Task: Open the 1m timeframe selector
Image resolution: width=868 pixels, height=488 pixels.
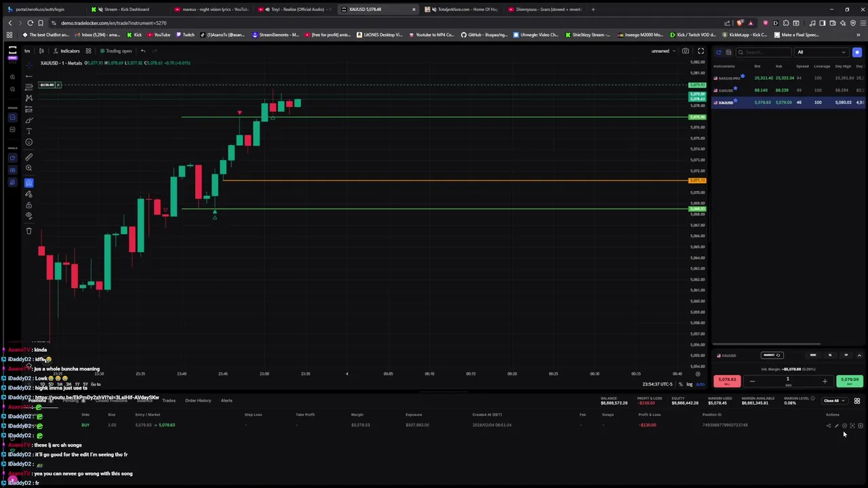Action: [27, 51]
